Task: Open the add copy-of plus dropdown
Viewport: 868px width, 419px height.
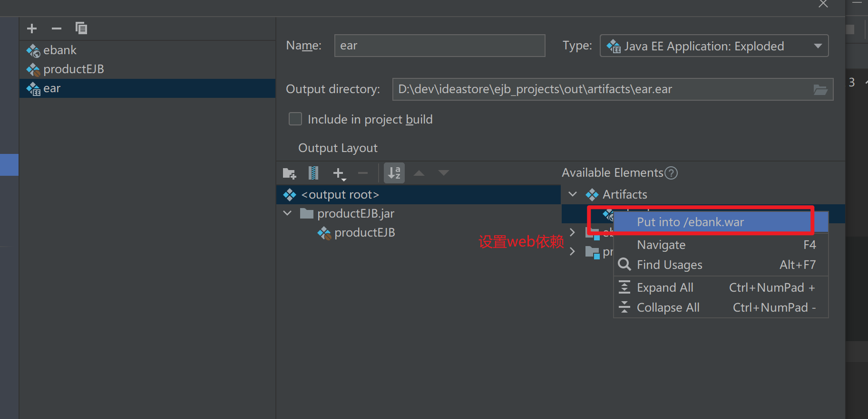Action: 340,174
